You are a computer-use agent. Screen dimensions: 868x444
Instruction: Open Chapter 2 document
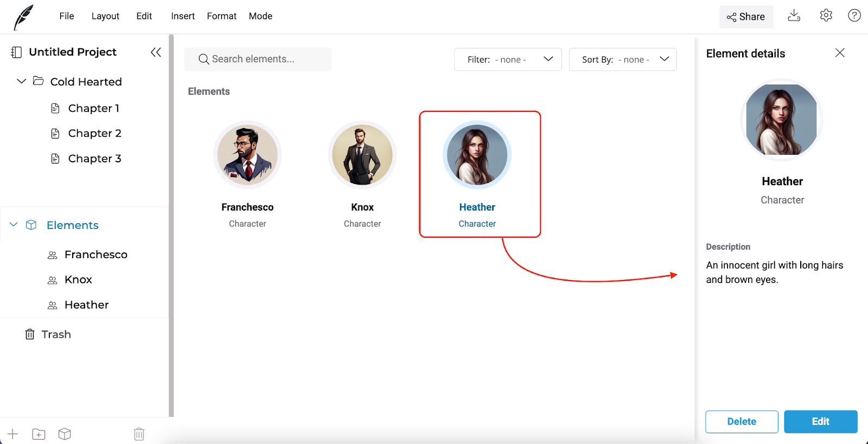pos(94,133)
